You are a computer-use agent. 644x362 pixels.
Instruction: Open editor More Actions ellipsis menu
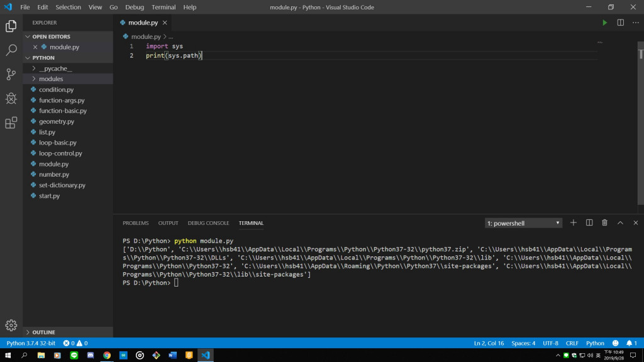pyautogui.click(x=636, y=23)
